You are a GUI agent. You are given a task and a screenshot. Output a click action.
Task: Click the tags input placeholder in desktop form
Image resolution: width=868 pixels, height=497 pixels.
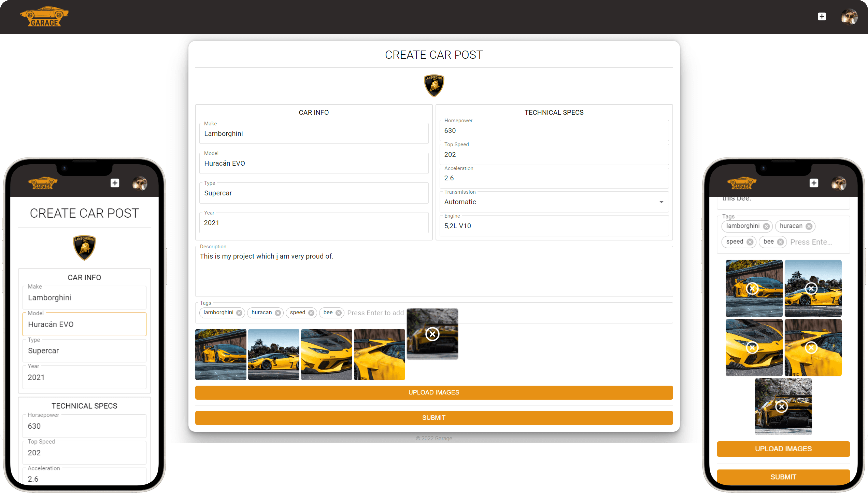tap(375, 313)
